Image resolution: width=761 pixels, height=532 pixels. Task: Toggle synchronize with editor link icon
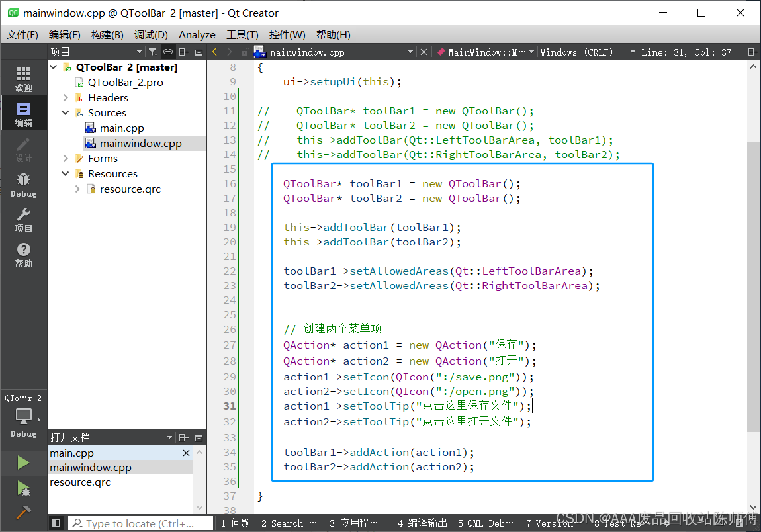167,52
